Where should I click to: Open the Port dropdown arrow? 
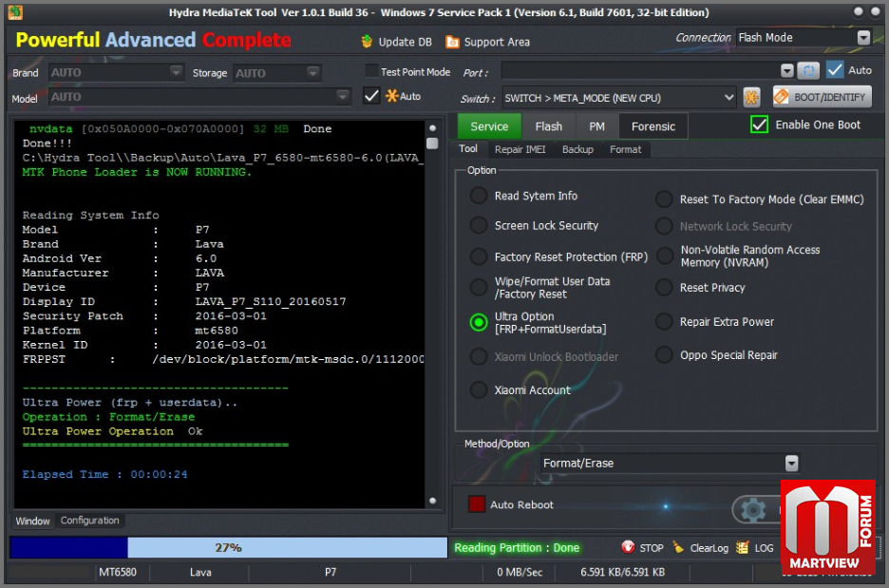(787, 70)
